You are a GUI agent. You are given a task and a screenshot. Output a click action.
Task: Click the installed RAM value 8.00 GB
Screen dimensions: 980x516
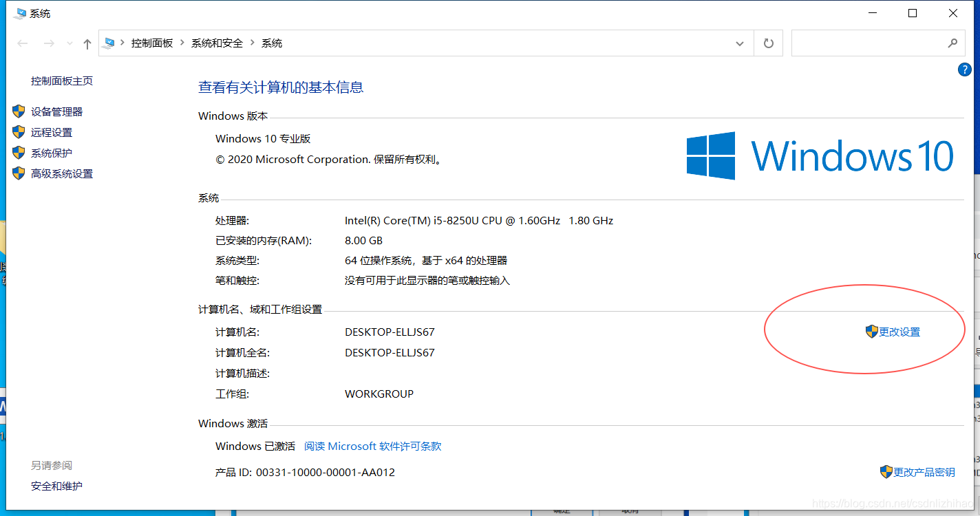pos(363,241)
